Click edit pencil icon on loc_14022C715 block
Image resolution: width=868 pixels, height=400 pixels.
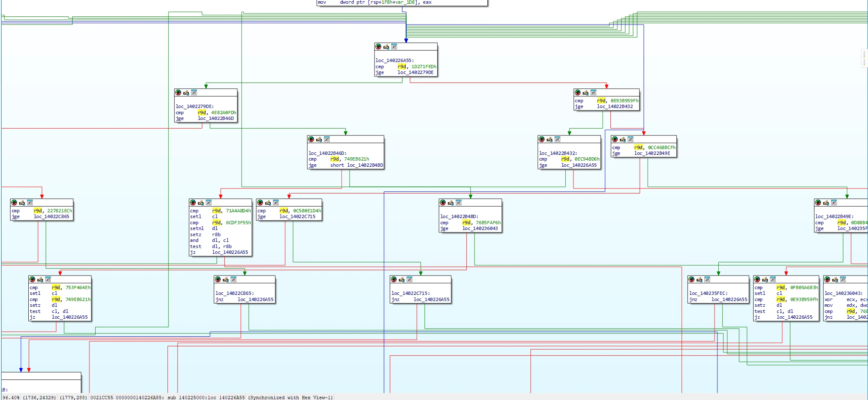click(x=402, y=279)
